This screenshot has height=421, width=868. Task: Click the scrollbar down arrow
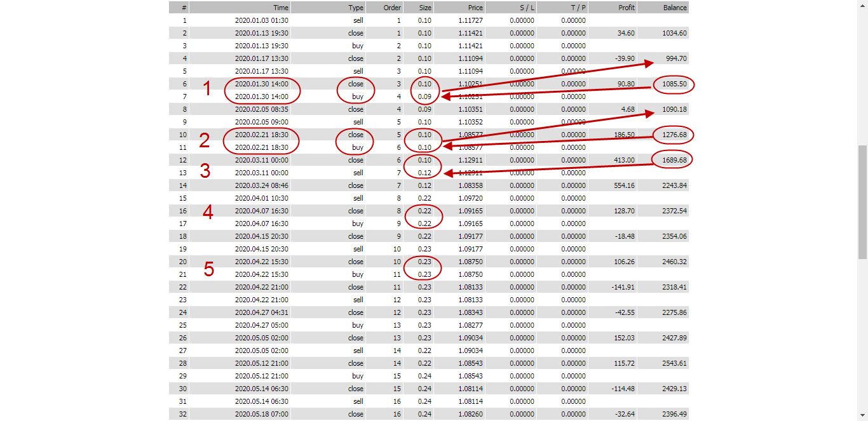pyautogui.click(x=862, y=416)
